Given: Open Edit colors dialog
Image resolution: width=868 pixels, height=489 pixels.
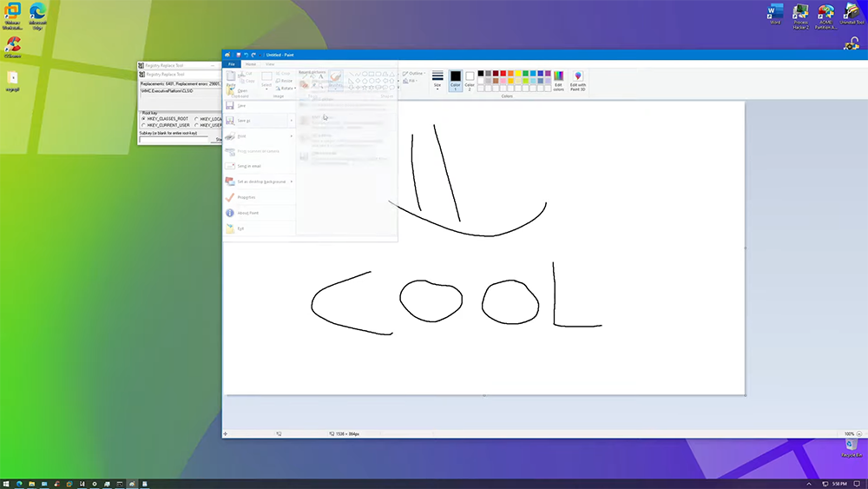Looking at the screenshot, I should [x=558, y=81].
